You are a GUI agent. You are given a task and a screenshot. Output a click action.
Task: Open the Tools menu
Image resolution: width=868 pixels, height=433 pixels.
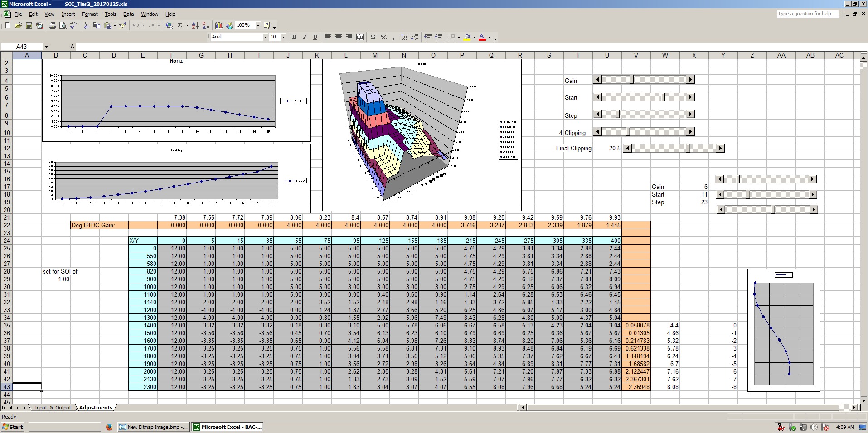click(111, 14)
